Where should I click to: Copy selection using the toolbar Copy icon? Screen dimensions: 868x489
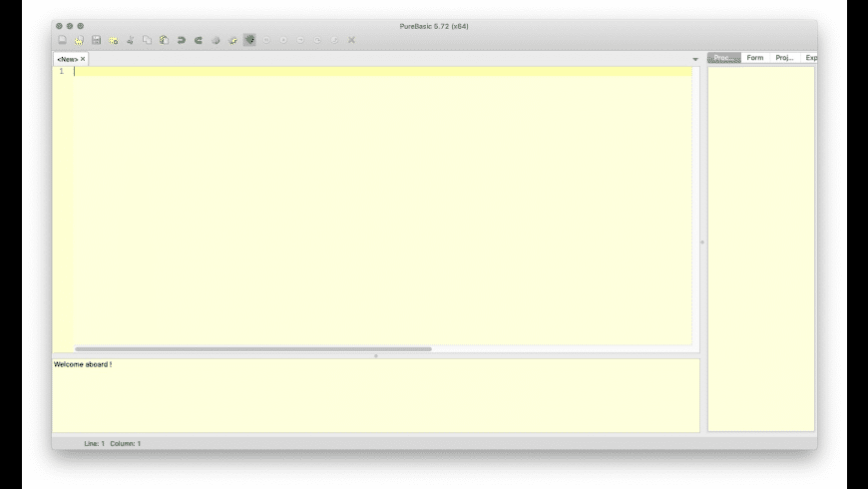(148, 40)
